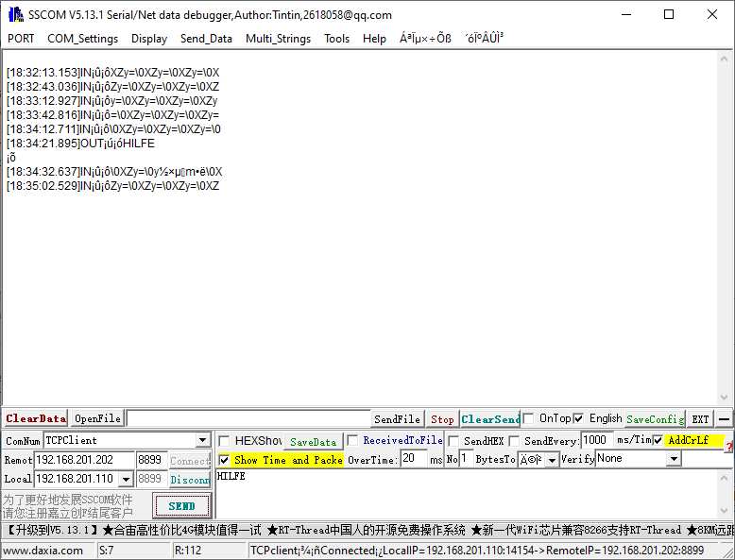Click the Stop button
Screen dimensions: 735x560
[442, 419]
